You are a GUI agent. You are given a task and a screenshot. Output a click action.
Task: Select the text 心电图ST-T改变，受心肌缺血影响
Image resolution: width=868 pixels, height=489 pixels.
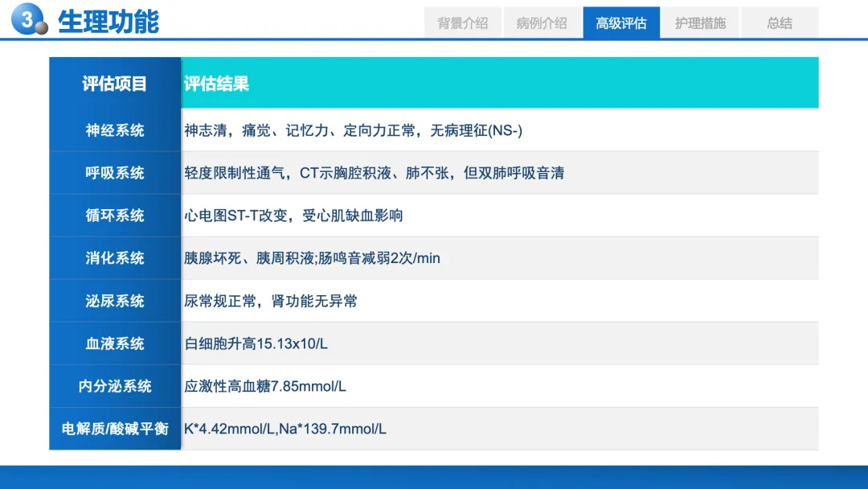click(293, 216)
